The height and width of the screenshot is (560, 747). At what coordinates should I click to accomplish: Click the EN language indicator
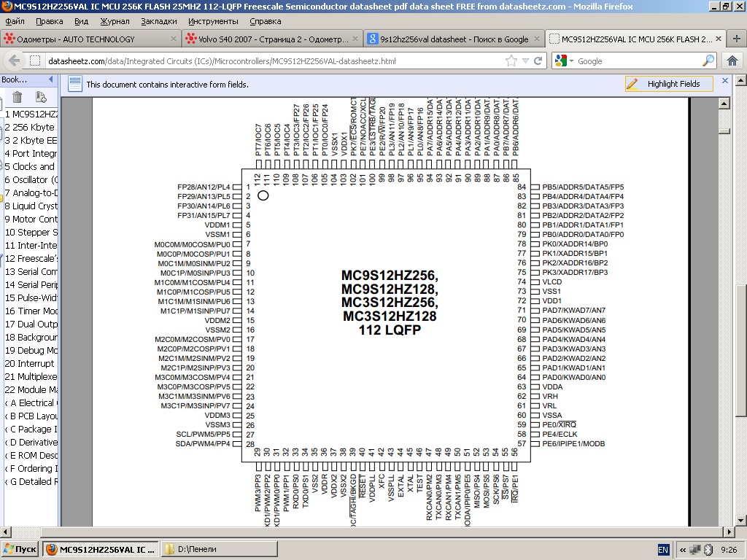point(663,550)
